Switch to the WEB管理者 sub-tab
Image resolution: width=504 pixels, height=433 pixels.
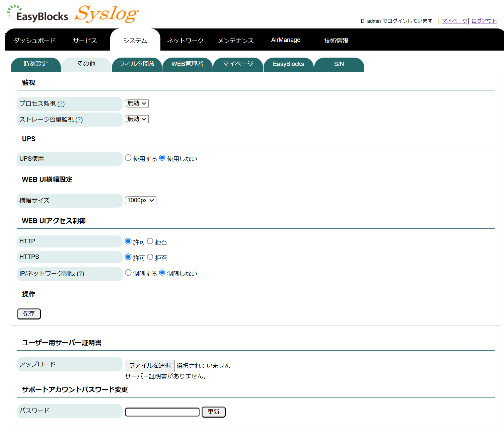(188, 64)
